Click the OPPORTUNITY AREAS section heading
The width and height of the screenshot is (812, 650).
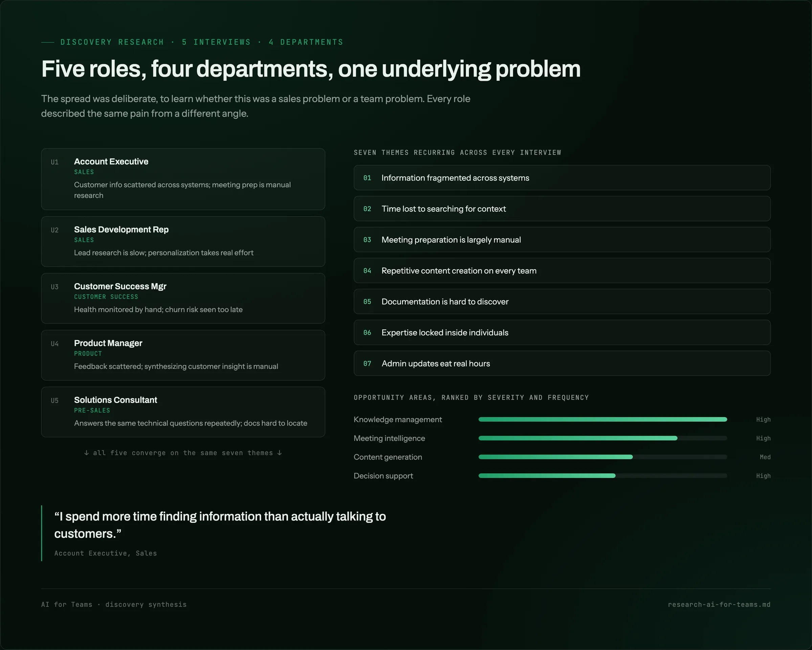471,398
